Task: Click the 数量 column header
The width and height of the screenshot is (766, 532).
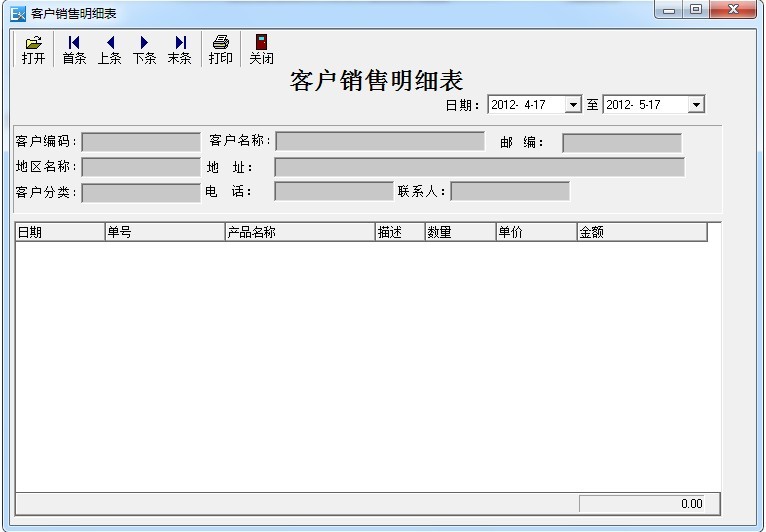Action: 460,232
